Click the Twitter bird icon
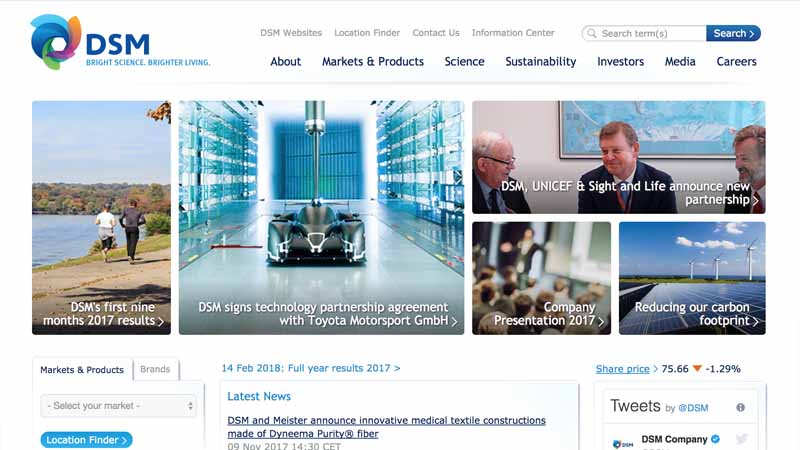 pos(742,439)
